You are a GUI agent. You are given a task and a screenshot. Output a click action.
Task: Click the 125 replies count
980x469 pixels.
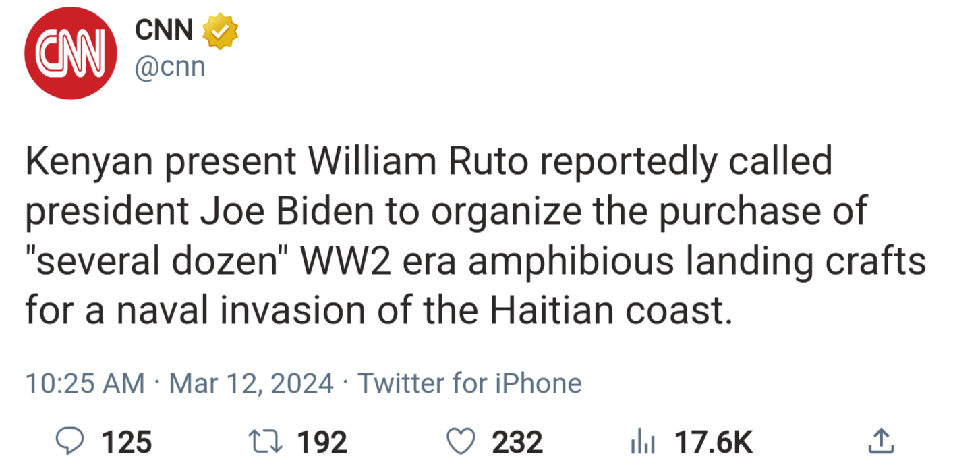[126, 443]
